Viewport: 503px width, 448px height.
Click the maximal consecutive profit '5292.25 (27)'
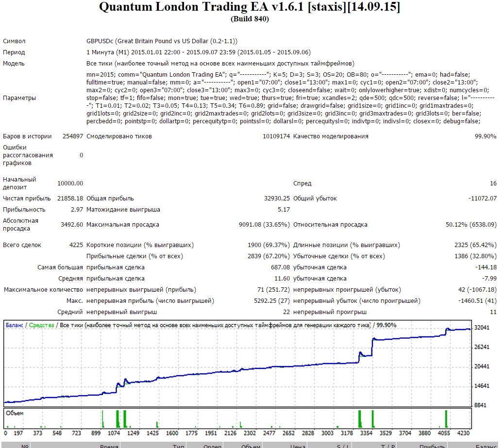[272, 301]
